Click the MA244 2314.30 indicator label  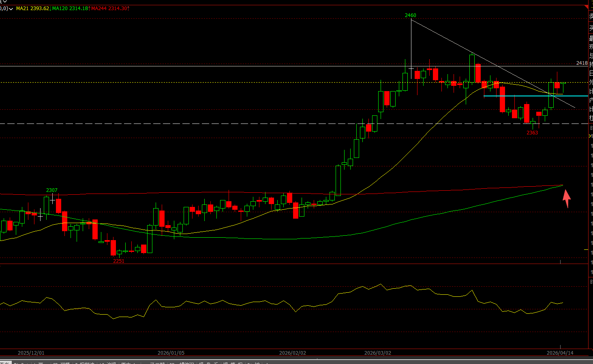(x=109, y=9)
